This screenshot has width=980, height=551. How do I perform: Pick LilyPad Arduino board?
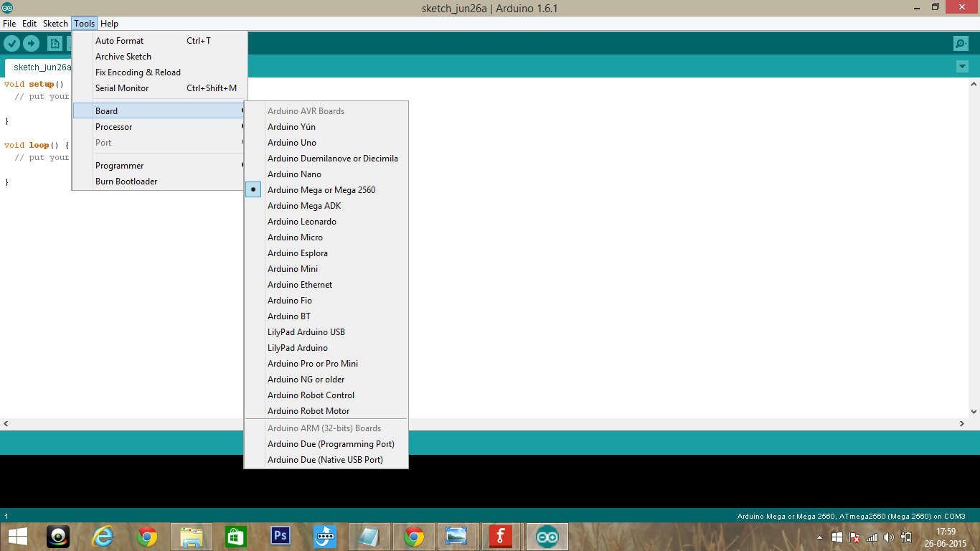(326, 348)
